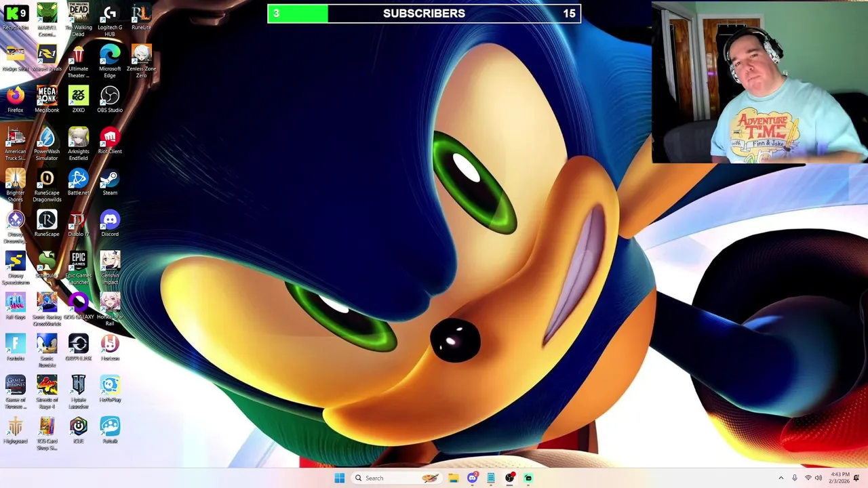868x488 pixels.
Task: Launch Streets of Rage 4 icon
Action: [x=47, y=392]
